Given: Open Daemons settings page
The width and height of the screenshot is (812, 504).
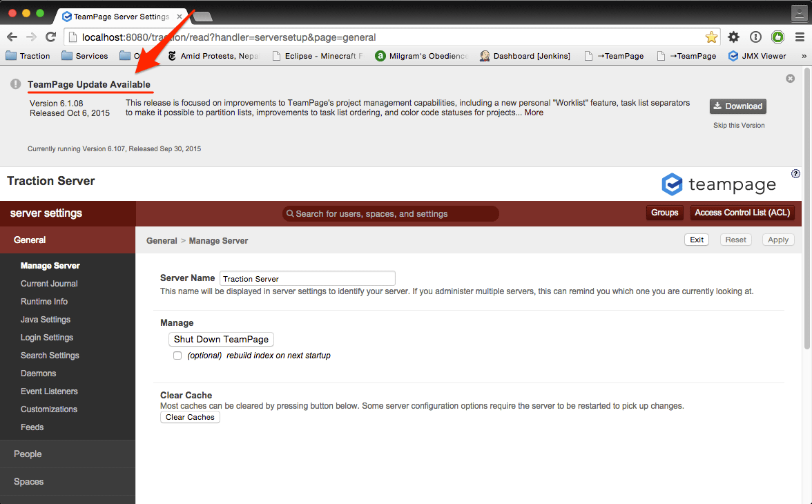Looking at the screenshot, I should pos(39,374).
